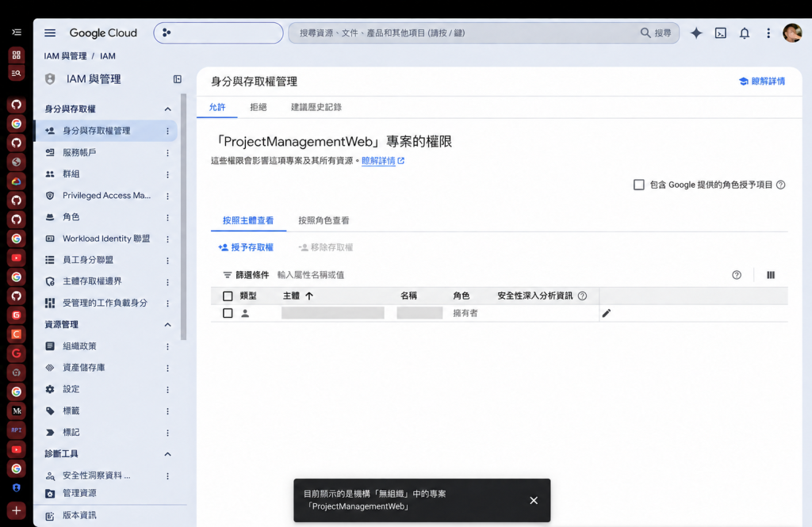Click the 設定 gear icon
This screenshot has width=812, height=527.
click(x=50, y=389)
